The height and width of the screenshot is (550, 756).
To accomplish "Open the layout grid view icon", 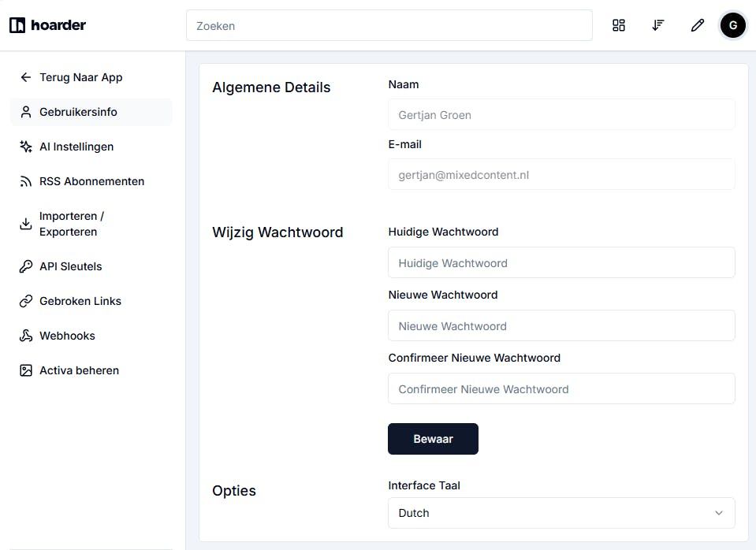I will click(619, 25).
